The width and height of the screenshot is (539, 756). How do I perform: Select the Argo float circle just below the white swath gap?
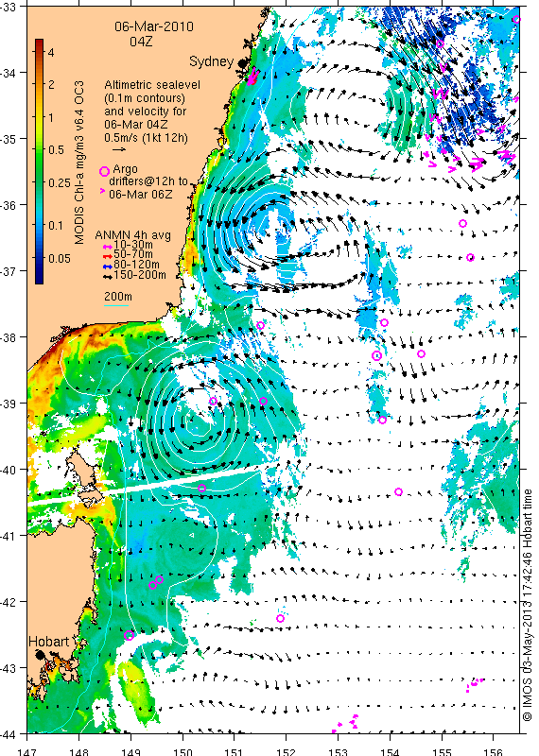tap(201, 488)
